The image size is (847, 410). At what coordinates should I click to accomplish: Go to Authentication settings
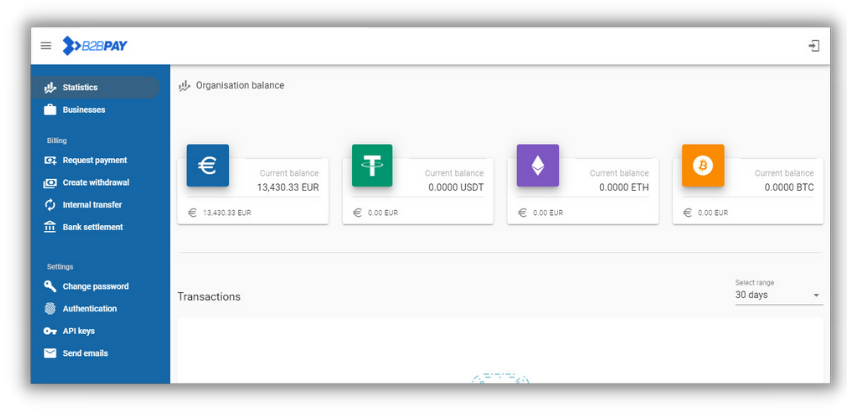(95, 308)
